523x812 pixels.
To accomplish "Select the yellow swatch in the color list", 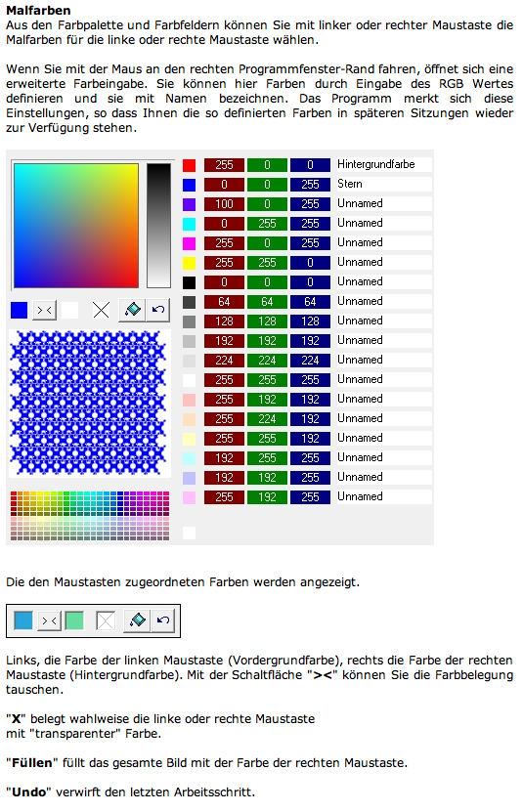I will coord(190,263).
